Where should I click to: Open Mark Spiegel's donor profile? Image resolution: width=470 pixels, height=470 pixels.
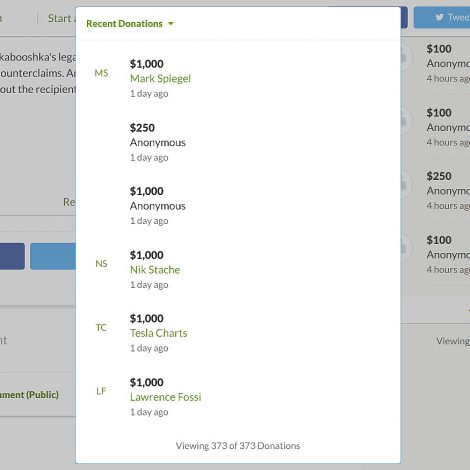160,79
